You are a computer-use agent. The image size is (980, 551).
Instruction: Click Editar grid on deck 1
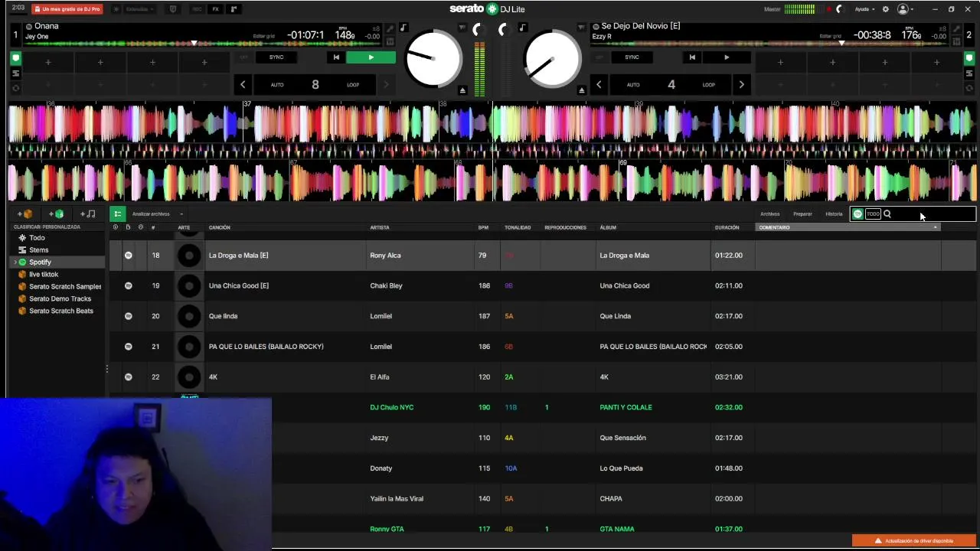click(x=264, y=36)
